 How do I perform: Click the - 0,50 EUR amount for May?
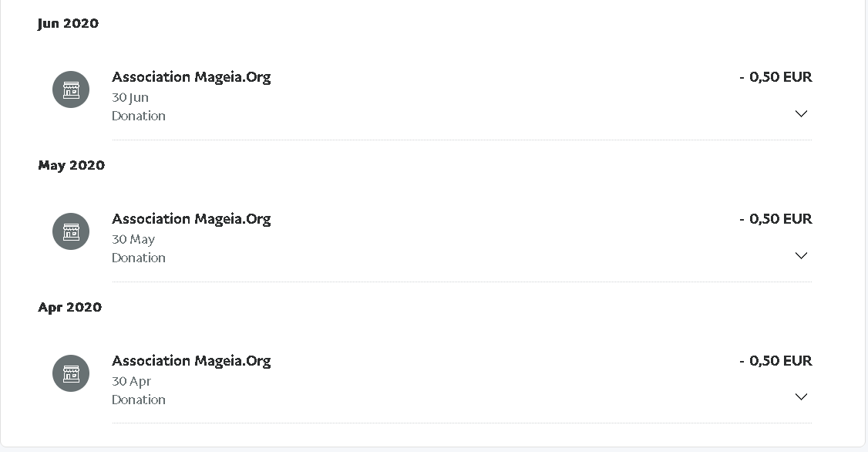coord(775,219)
